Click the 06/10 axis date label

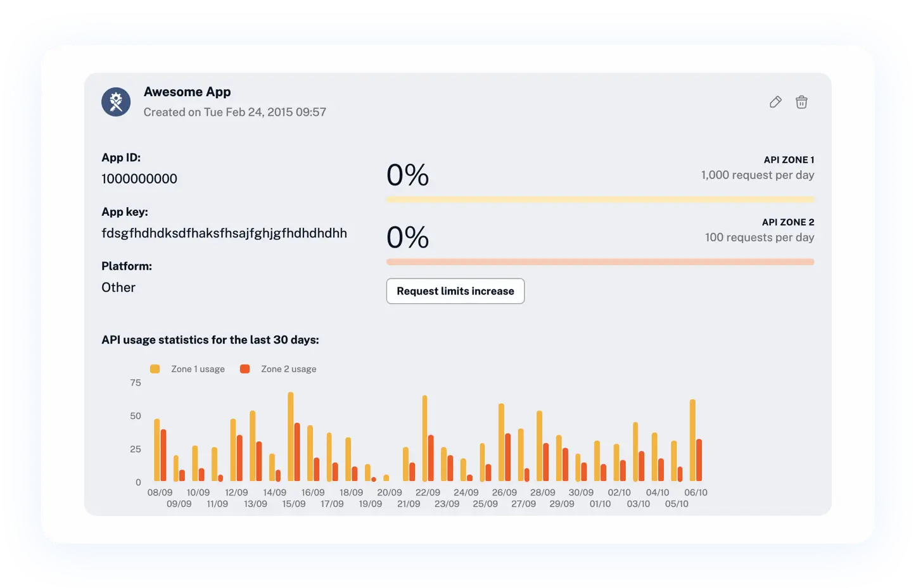point(696,492)
